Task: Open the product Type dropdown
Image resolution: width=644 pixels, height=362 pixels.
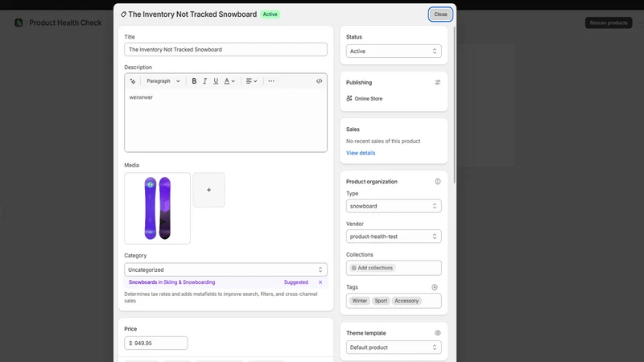Action: click(394, 206)
